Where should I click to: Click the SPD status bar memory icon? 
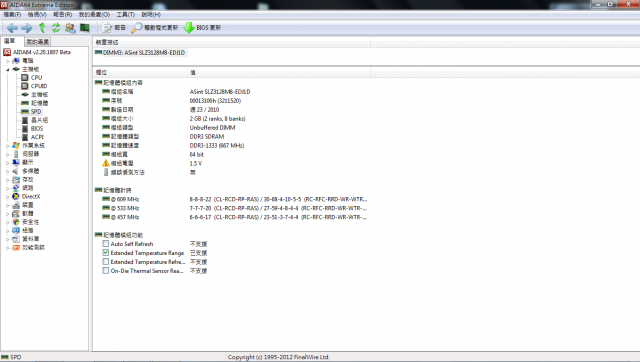[5, 357]
